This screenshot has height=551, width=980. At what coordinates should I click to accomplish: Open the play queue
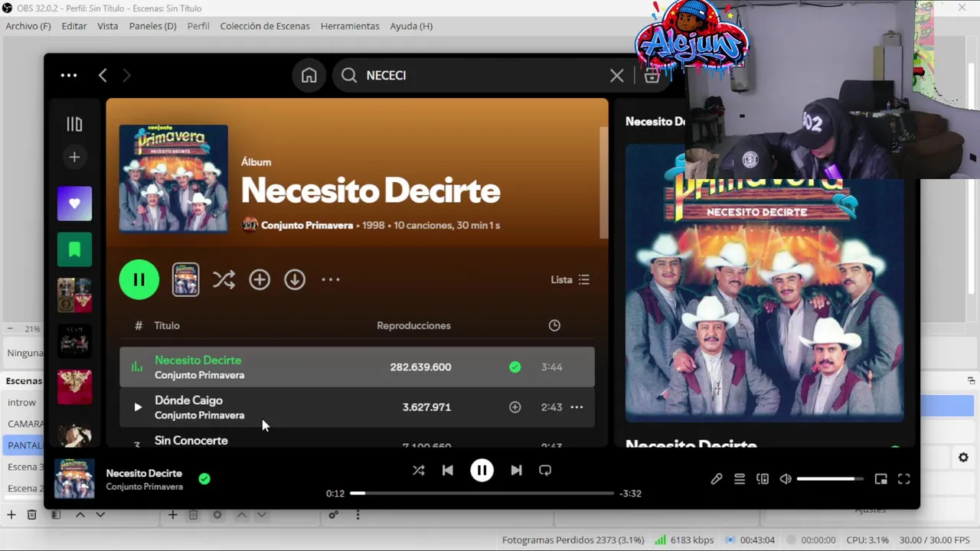(740, 479)
